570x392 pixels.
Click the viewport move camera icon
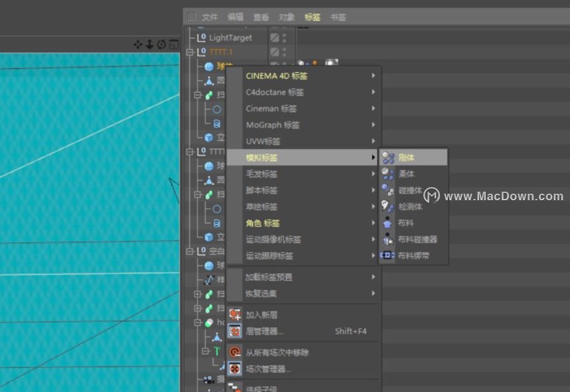[138, 44]
